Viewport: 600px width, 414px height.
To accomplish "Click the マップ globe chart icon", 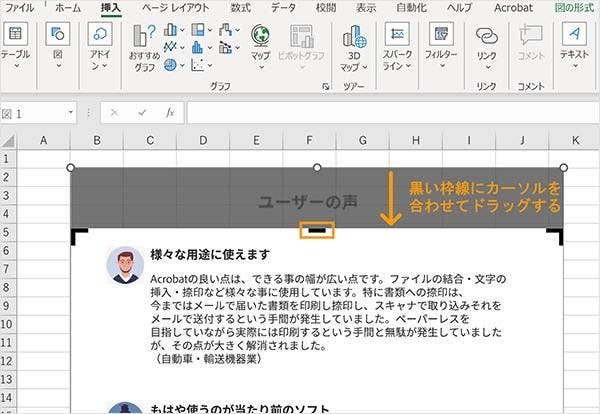I will [x=261, y=35].
